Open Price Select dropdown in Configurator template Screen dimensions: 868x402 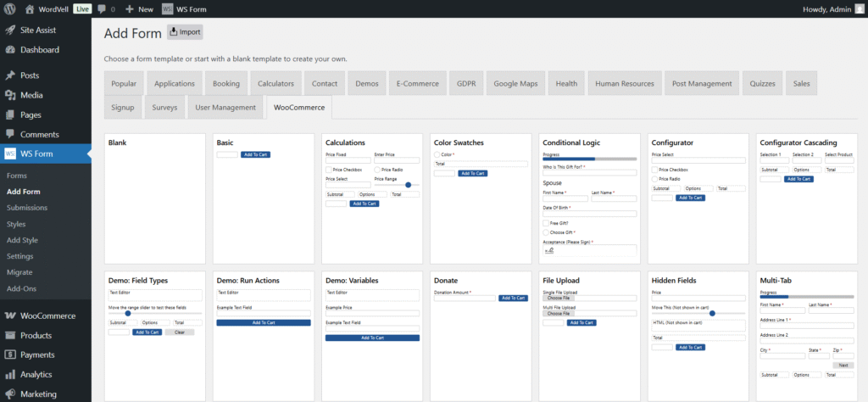click(x=698, y=160)
